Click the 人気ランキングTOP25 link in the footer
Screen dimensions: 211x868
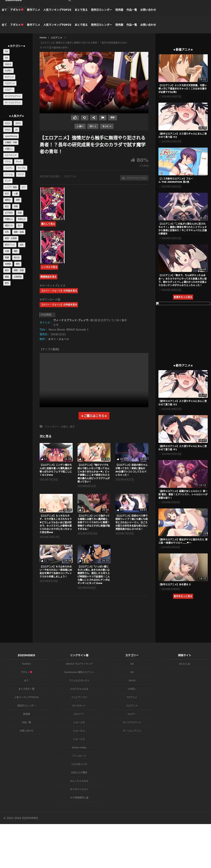[26, 697]
